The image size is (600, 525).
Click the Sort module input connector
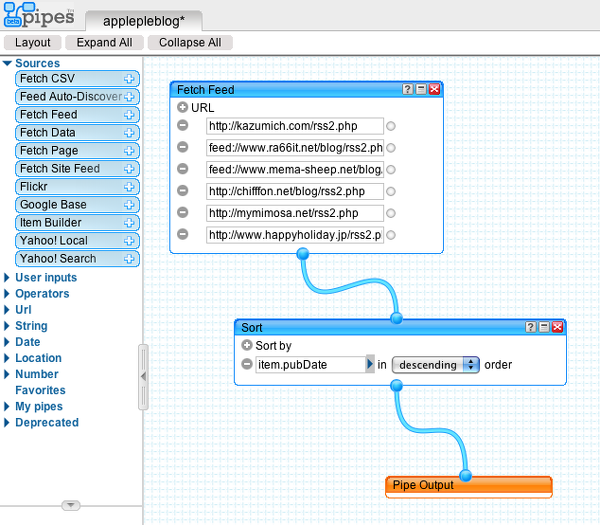click(x=397, y=318)
